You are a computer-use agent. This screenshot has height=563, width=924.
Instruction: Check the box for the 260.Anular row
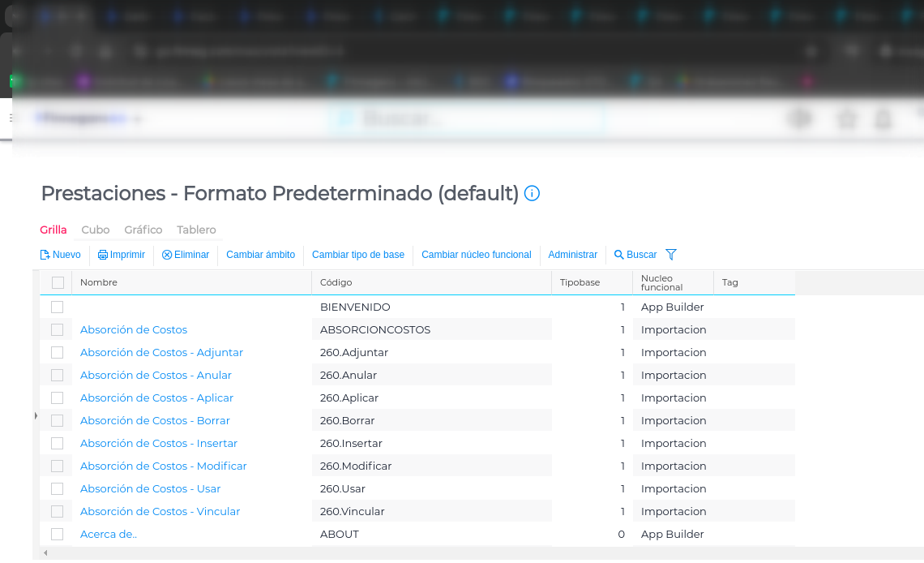[x=58, y=375]
